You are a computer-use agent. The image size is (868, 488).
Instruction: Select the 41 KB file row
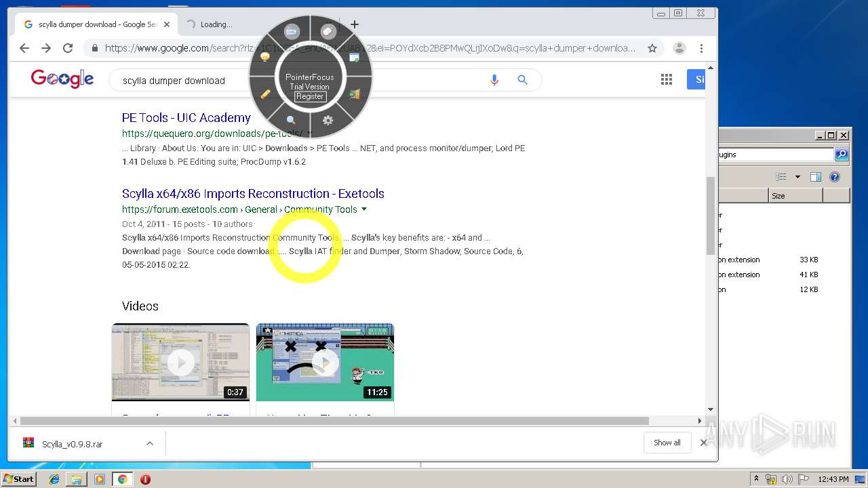pyautogui.click(x=784, y=274)
